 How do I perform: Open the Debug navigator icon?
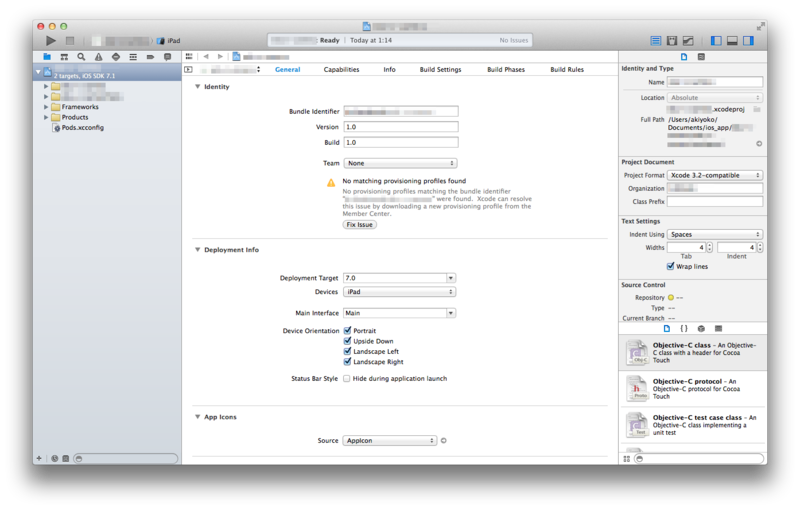coord(133,57)
